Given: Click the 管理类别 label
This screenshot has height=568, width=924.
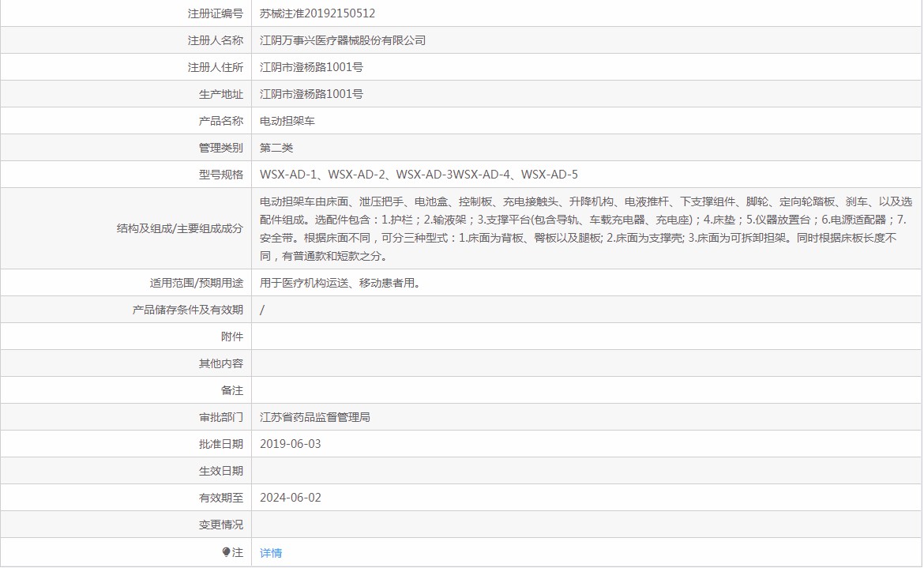Looking at the screenshot, I should coord(221,147).
